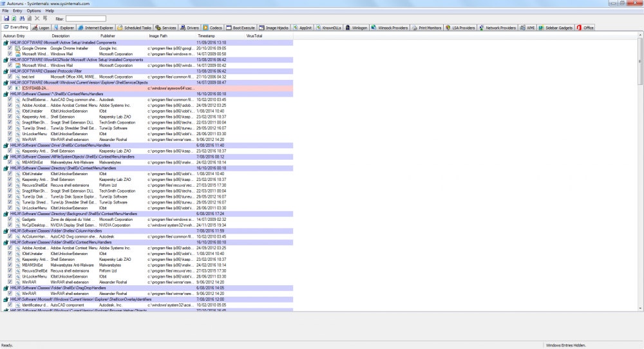
Task: Switch to the Explorer tab
Action: coord(64,28)
